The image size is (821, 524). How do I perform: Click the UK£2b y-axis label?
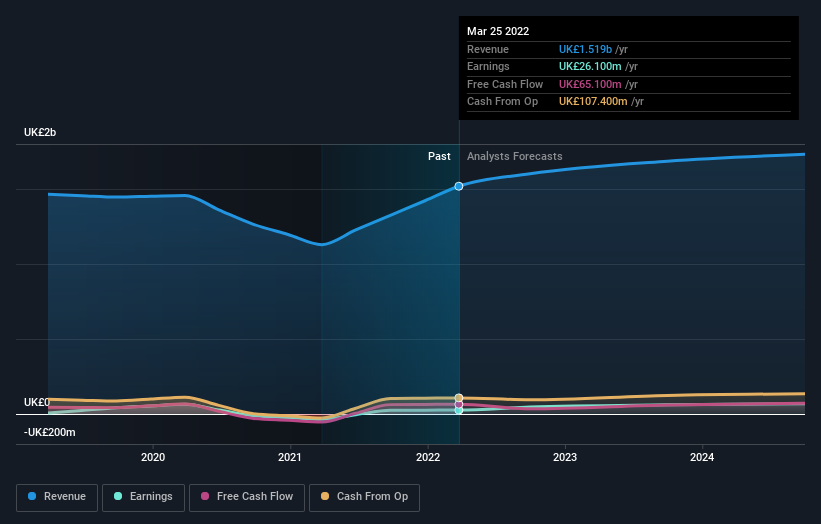pos(40,132)
